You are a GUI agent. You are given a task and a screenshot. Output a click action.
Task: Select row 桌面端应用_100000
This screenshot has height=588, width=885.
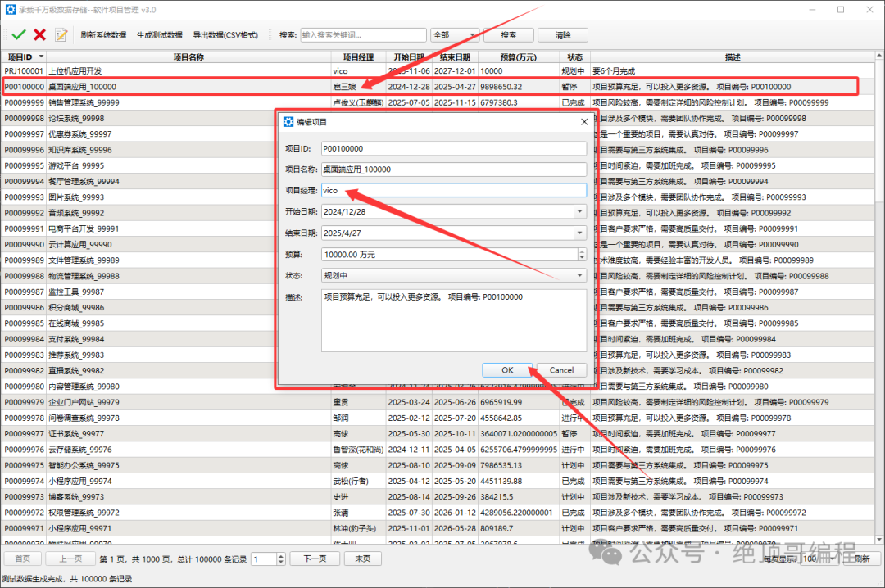(438, 87)
